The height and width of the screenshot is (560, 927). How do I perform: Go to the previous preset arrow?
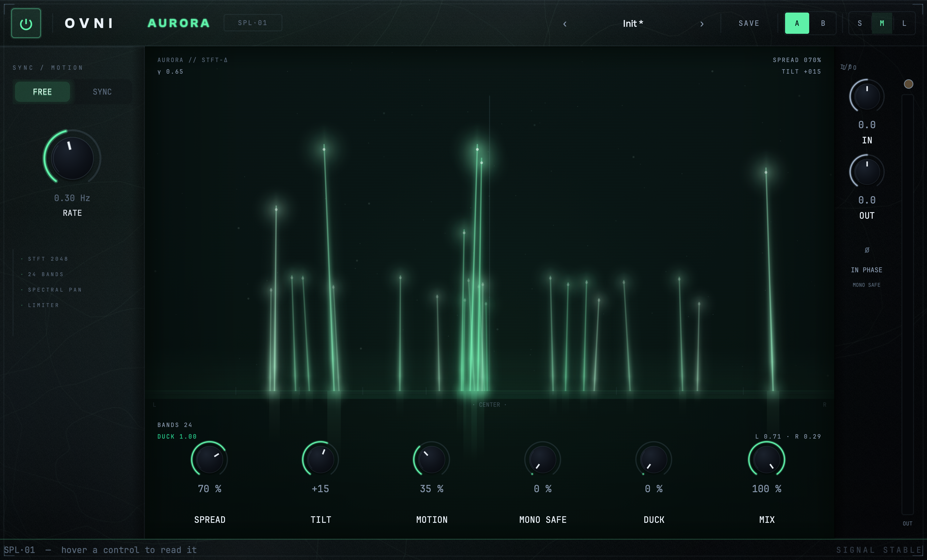[565, 24]
